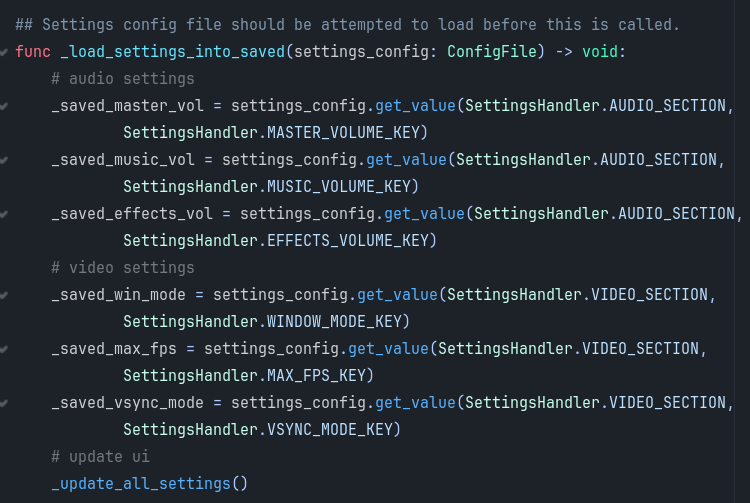
Task: Click the WINDOW_MODE_KEY constant
Action: [x=334, y=322]
